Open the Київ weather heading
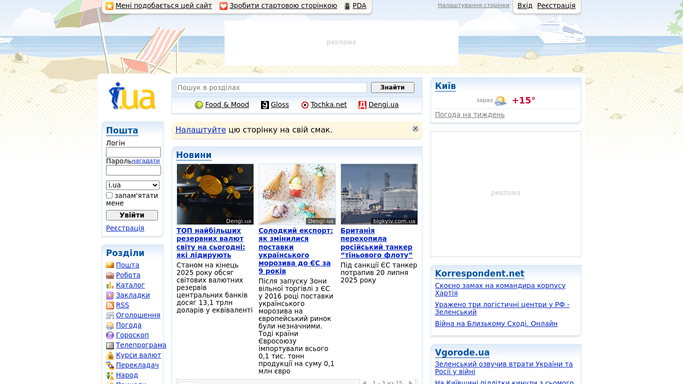Viewport: 683px width, 384px height. click(445, 86)
